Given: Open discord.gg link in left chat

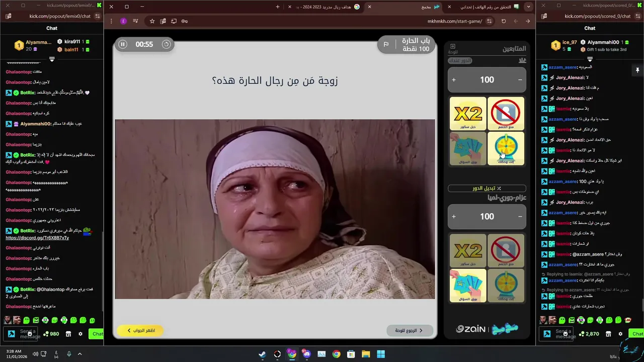Looking at the screenshot, I should tap(37, 238).
